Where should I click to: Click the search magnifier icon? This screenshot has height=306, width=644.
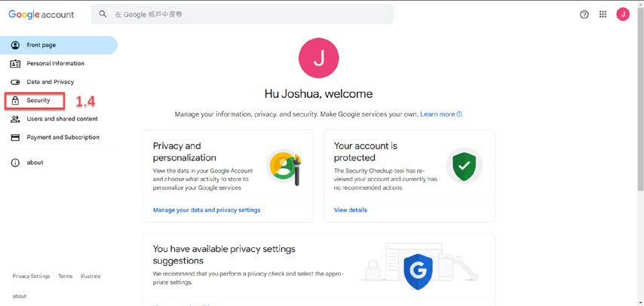click(103, 14)
